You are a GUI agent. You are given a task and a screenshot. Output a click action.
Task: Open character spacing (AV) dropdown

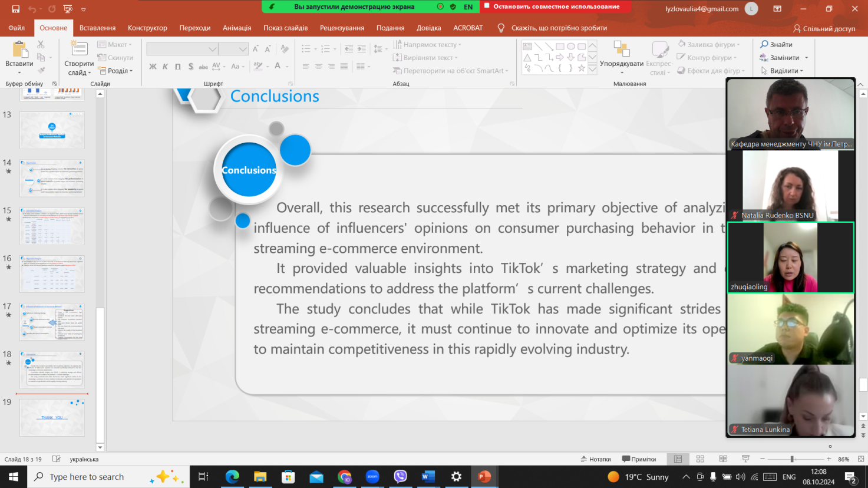point(218,67)
